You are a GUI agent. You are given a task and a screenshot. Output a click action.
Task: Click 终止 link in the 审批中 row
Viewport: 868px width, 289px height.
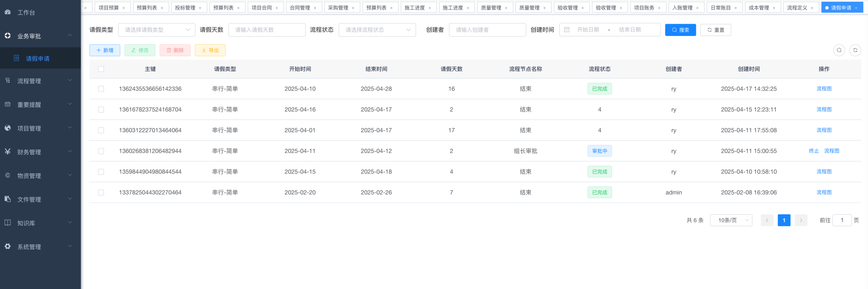point(814,151)
